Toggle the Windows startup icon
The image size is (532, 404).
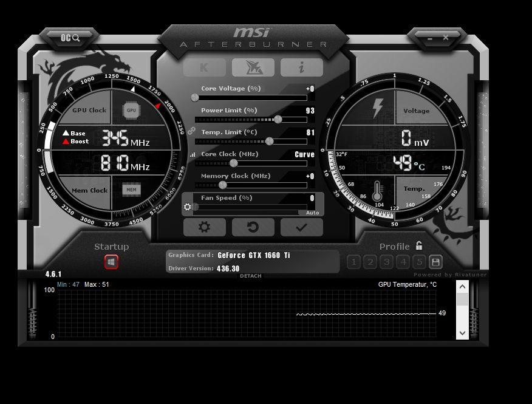(x=111, y=262)
